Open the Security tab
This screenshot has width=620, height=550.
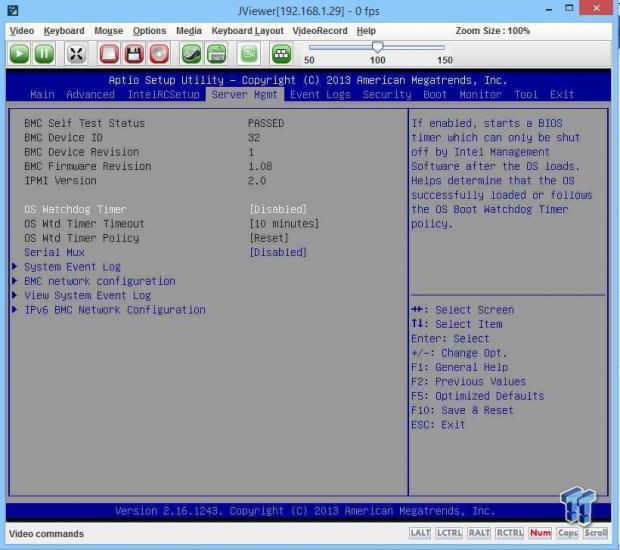[x=387, y=95]
